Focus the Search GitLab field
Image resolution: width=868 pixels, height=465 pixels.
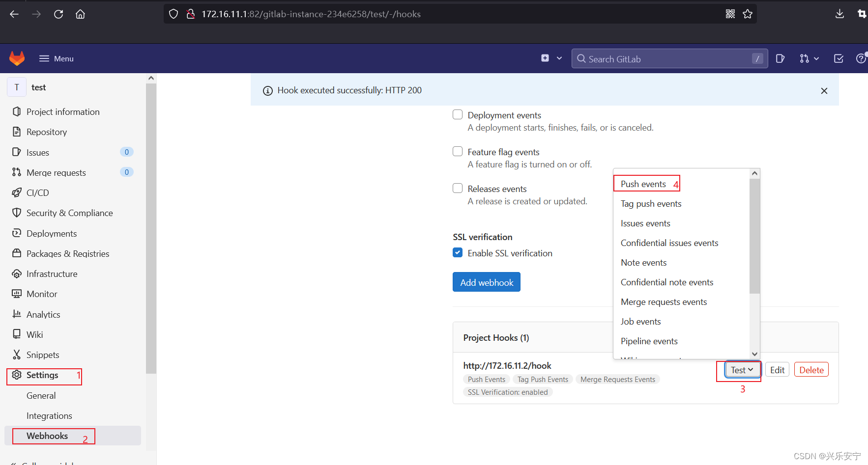click(669, 58)
